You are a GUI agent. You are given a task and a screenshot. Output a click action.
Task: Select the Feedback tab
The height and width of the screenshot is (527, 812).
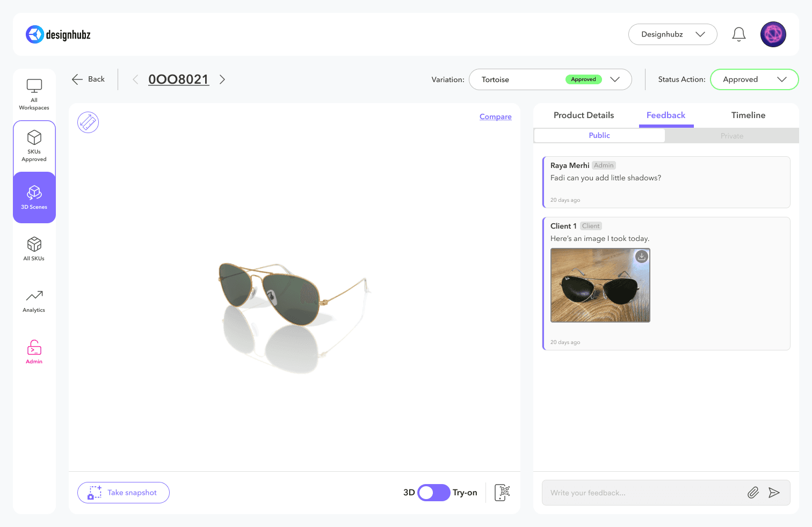pos(666,115)
